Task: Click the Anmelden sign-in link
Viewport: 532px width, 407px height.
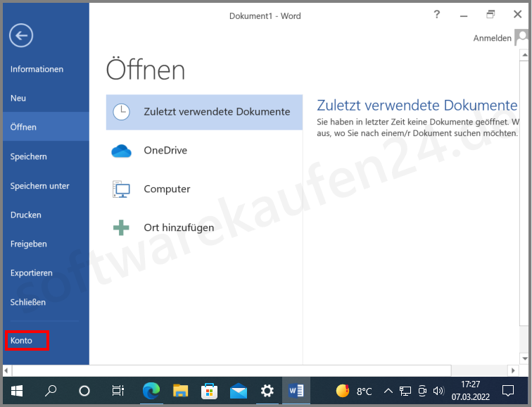Action: (492, 39)
